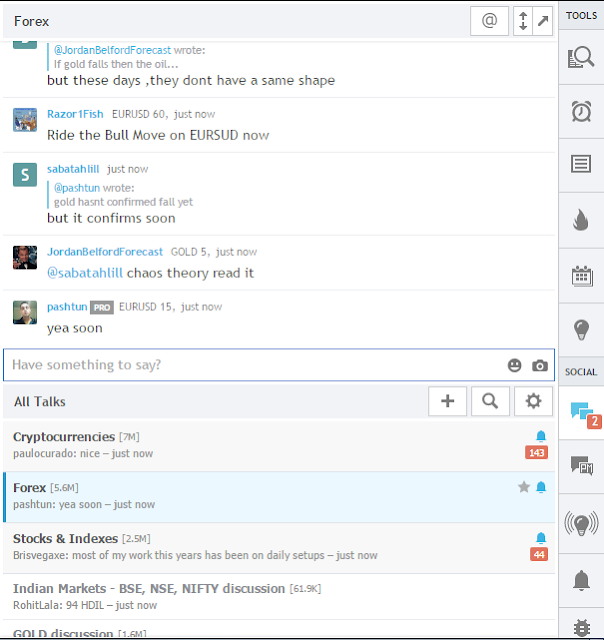Open JordanBelfordForecast user profile link

[105, 252]
